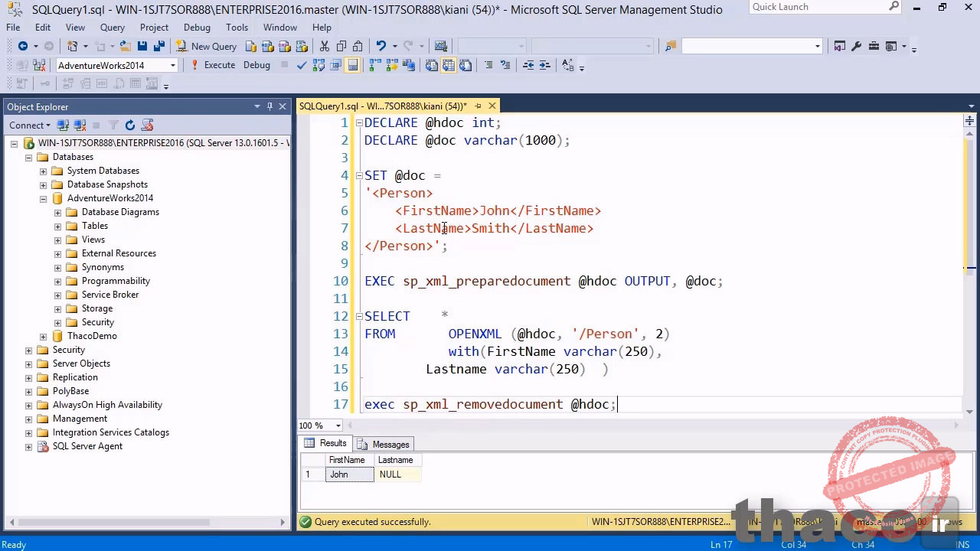Open the Query menu
This screenshot has height=551, width=980.
click(x=112, y=28)
